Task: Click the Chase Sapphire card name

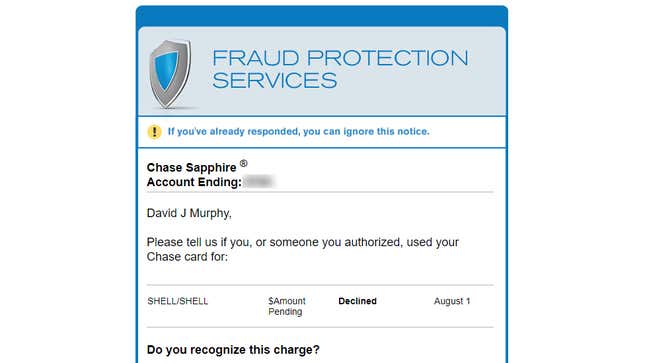Action: pos(192,168)
